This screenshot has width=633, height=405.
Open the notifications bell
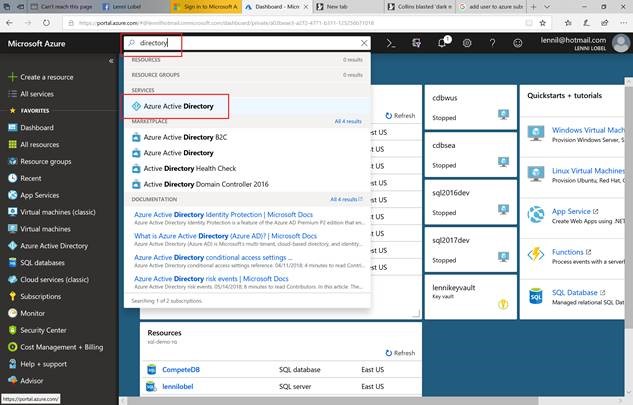click(x=442, y=43)
